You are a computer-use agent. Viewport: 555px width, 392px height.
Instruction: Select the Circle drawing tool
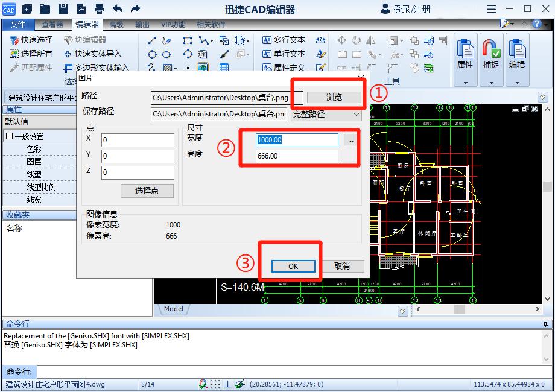point(152,54)
